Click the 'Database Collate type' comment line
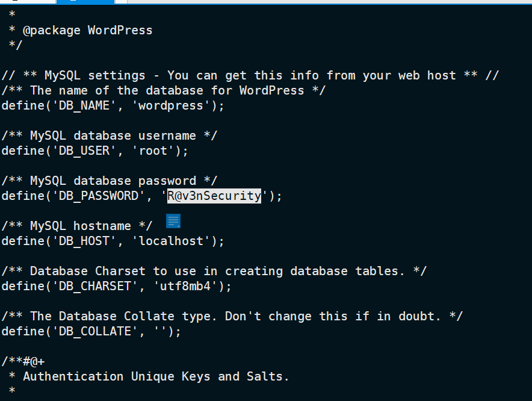532x401 pixels. click(x=232, y=317)
